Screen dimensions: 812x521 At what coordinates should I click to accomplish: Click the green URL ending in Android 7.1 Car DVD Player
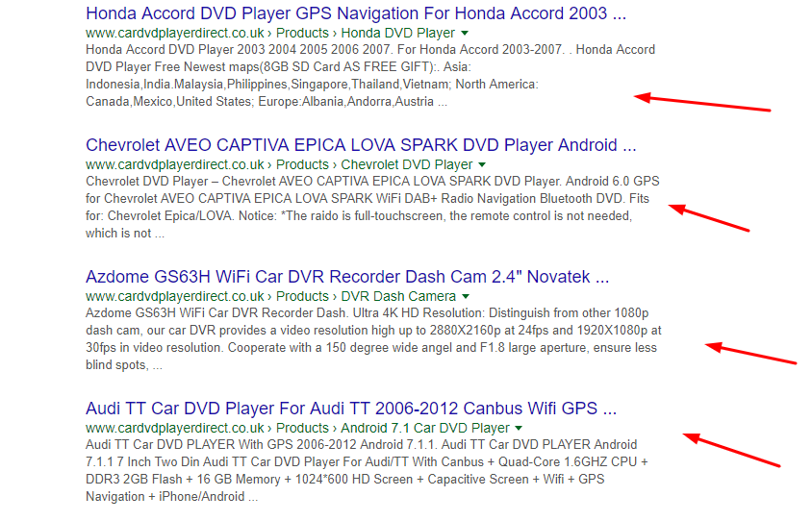pos(298,428)
